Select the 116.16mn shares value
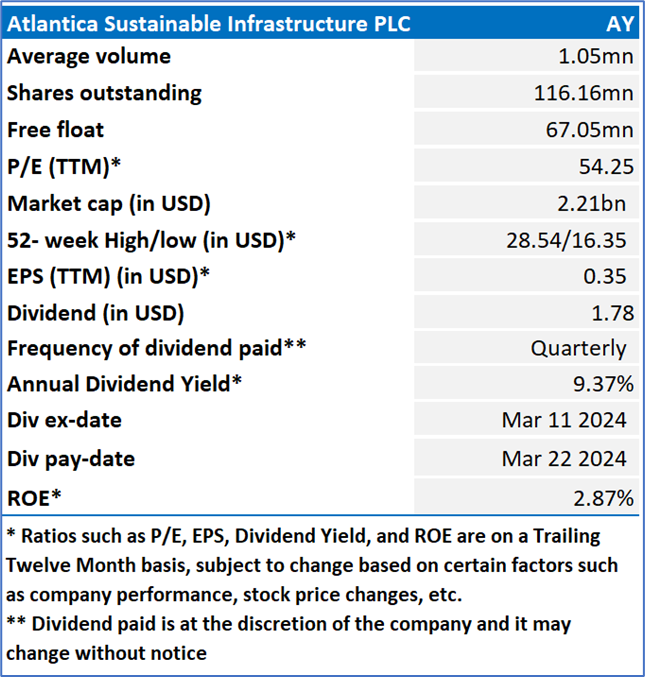This screenshot has width=645, height=677. 584,93
